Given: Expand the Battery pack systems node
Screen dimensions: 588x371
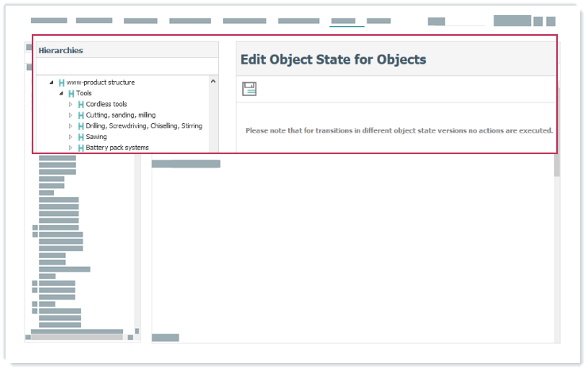Looking at the screenshot, I should [71, 148].
